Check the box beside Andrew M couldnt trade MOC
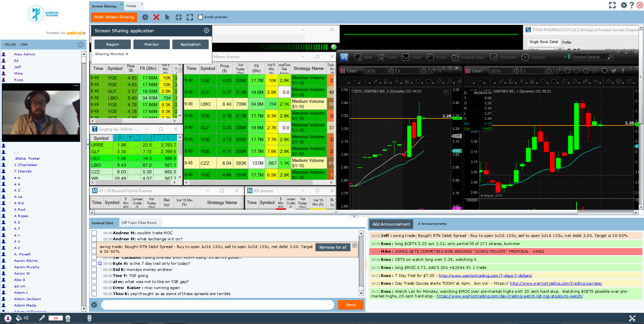 [94, 233]
